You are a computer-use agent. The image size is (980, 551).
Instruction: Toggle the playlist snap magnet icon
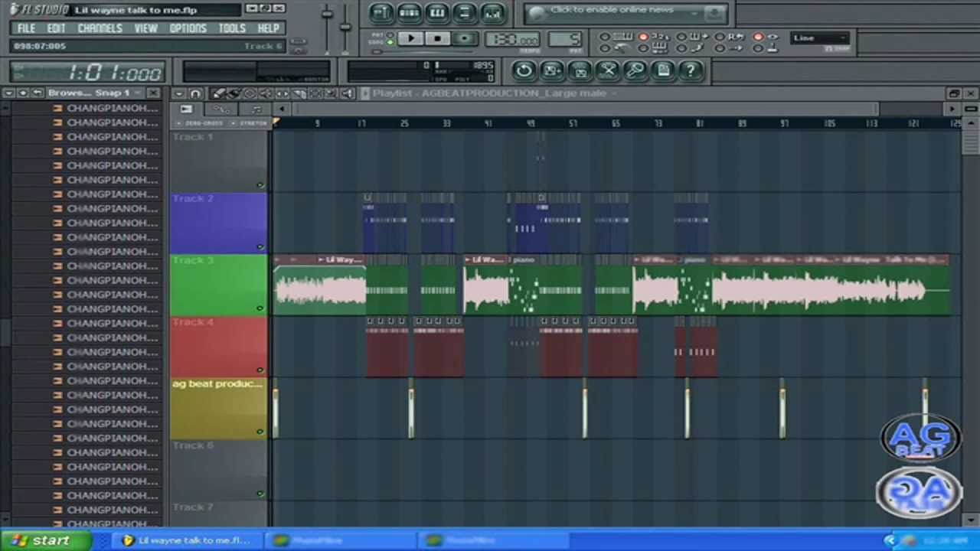[x=195, y=93]
